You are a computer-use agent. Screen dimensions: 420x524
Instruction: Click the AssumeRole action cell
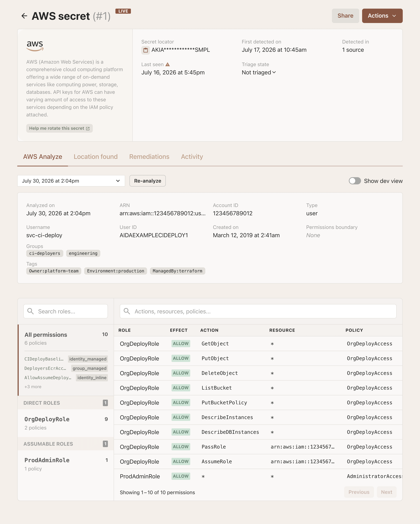tap(217, 462)
